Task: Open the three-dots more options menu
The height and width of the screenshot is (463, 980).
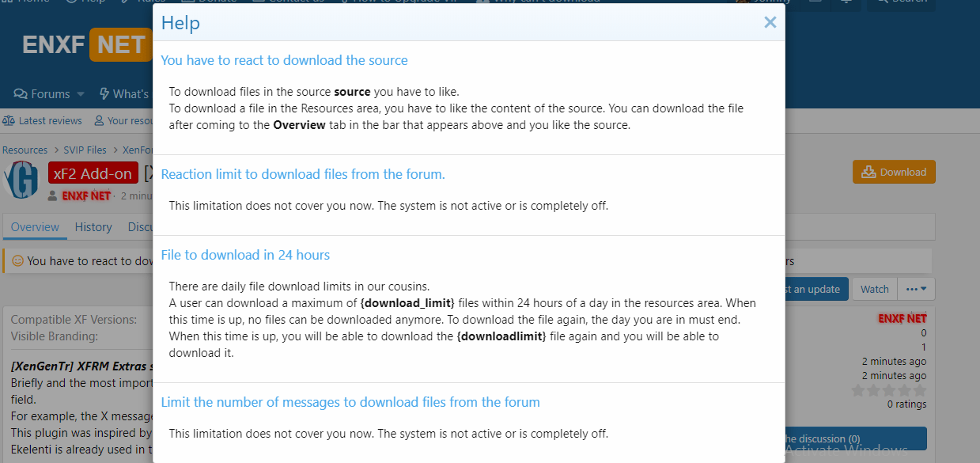Action: coord(916,289)
